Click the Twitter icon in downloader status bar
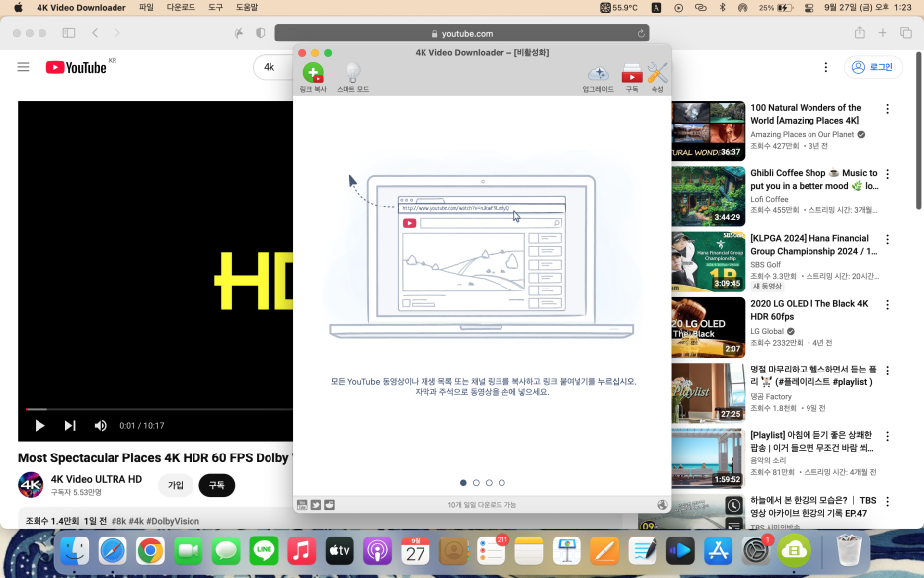Screen dimensions: 924x578 316,504
